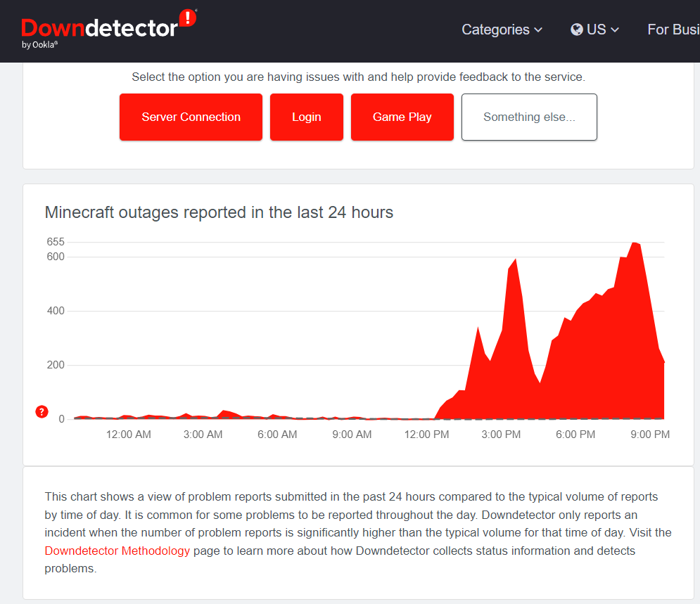700x604 pixels.
Task: Click the 6:00 AM x-axis label
Action: pos(277,435)
